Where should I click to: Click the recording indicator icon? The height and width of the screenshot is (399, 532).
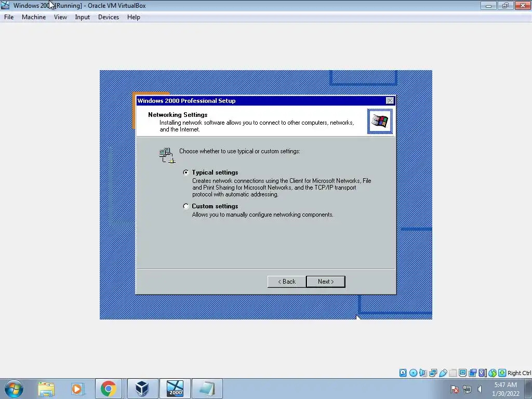[x=472, y=373]
